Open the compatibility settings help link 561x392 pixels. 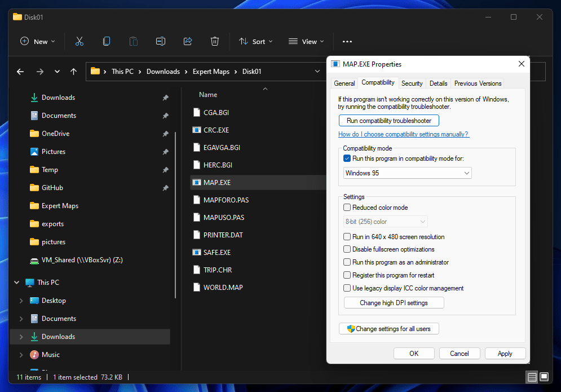click(403, 134)
